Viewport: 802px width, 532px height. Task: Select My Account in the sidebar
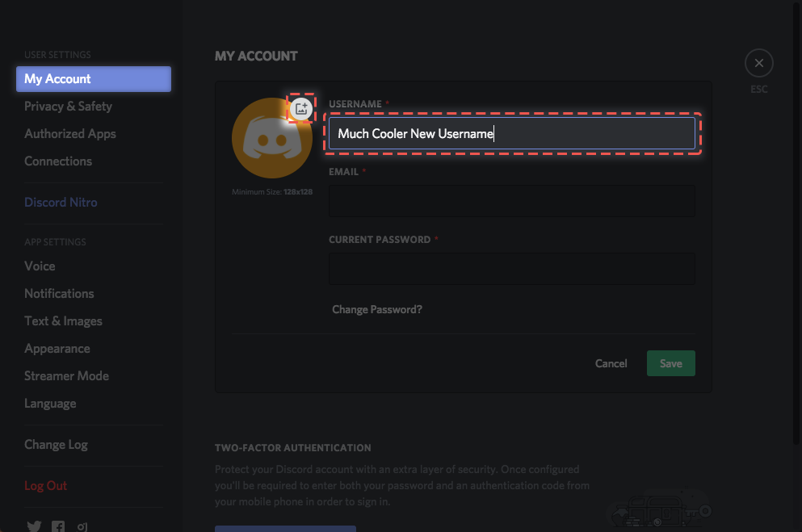(x=93, y=79)
